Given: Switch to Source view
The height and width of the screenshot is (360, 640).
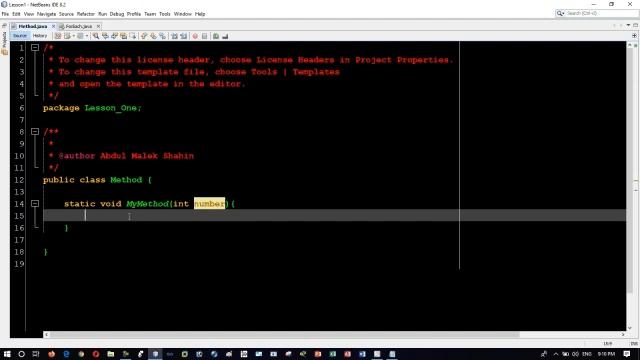Looking at the screenshot, I should pos(20,36).
